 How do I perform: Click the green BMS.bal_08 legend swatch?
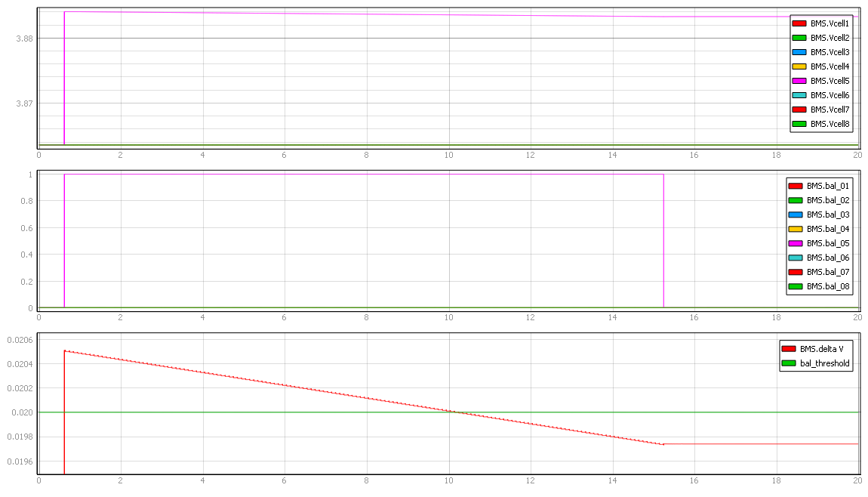[x=796, y=286]
